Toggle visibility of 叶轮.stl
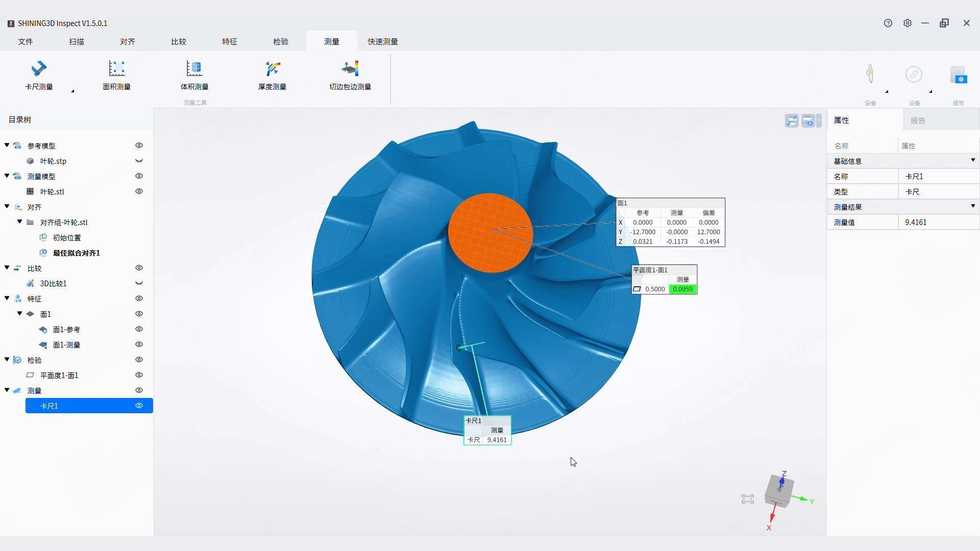980x551 pixels. (x=139, y=191)
